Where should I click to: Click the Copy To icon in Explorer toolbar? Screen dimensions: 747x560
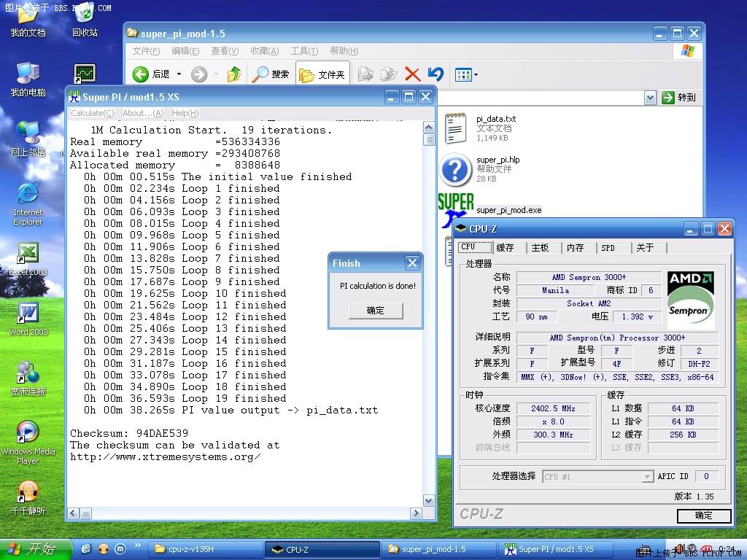click(x=390, y=74)
